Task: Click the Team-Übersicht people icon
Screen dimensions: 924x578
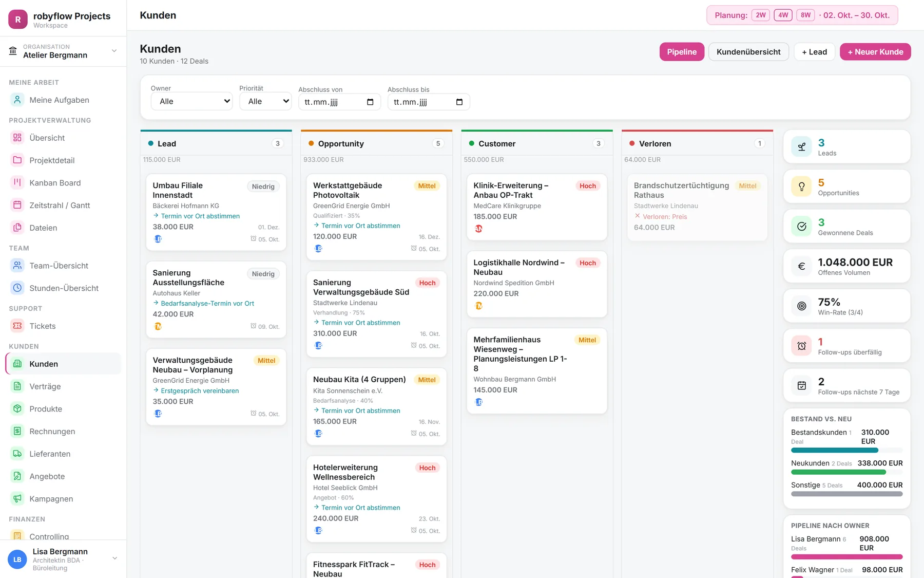Action: coord(17,266)
